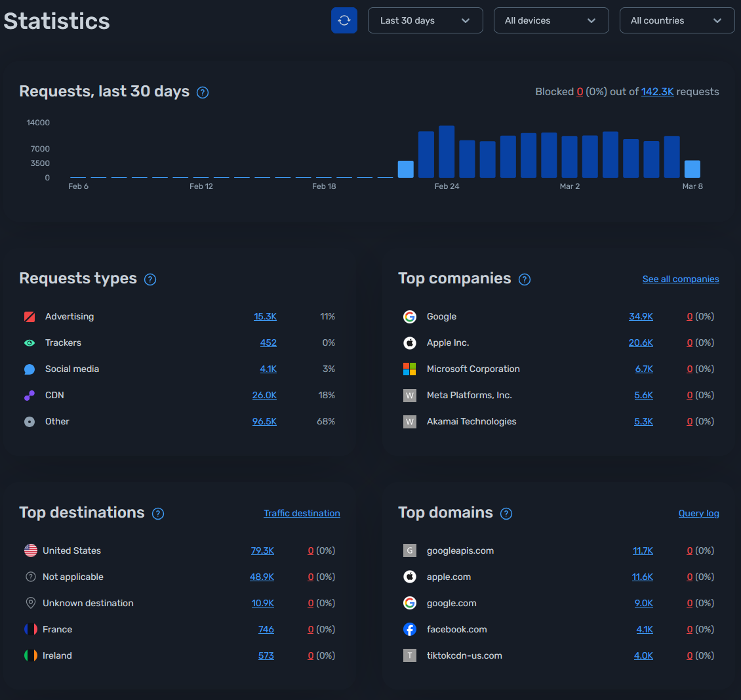Click the Query log link
Viewport: 741px width, 700px height.
(698, 513)
